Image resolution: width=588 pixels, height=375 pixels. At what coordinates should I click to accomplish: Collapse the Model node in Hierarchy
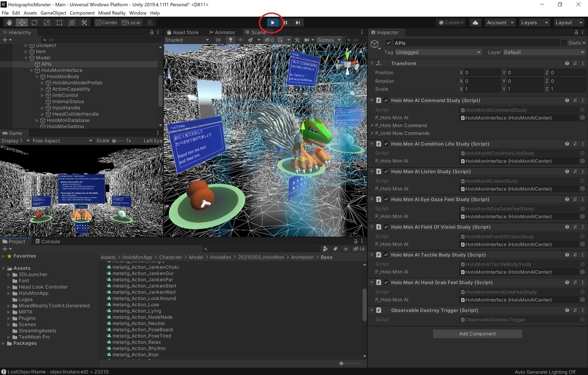point(26,58)
